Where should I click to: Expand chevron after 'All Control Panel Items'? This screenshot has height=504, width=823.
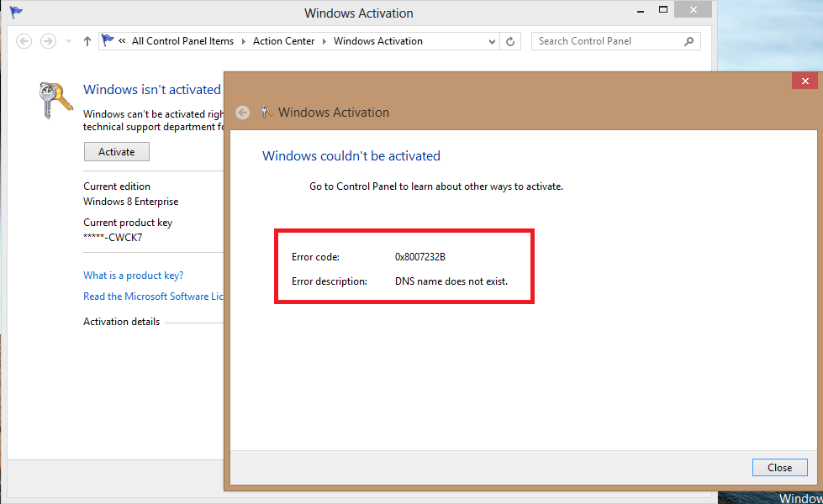point(244,41)
